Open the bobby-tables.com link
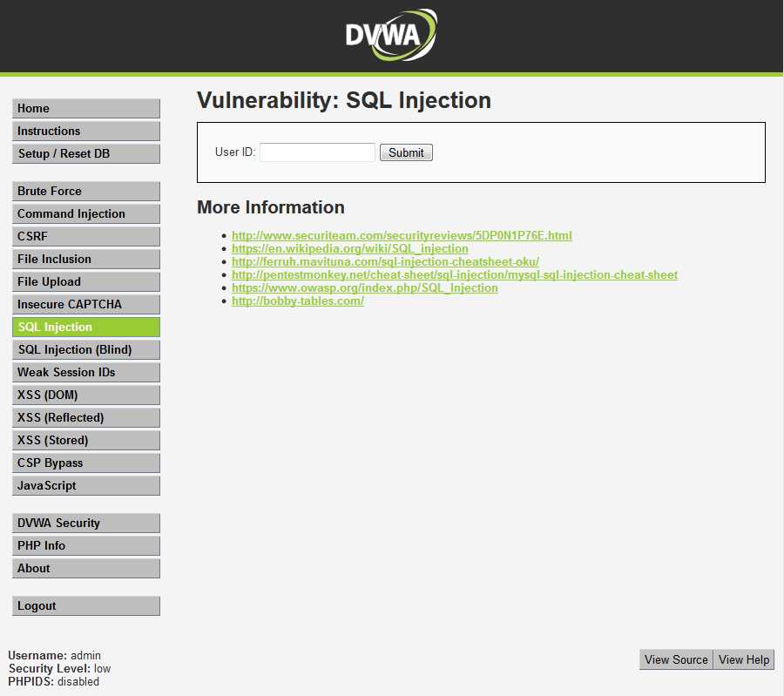 coord(298,301)
